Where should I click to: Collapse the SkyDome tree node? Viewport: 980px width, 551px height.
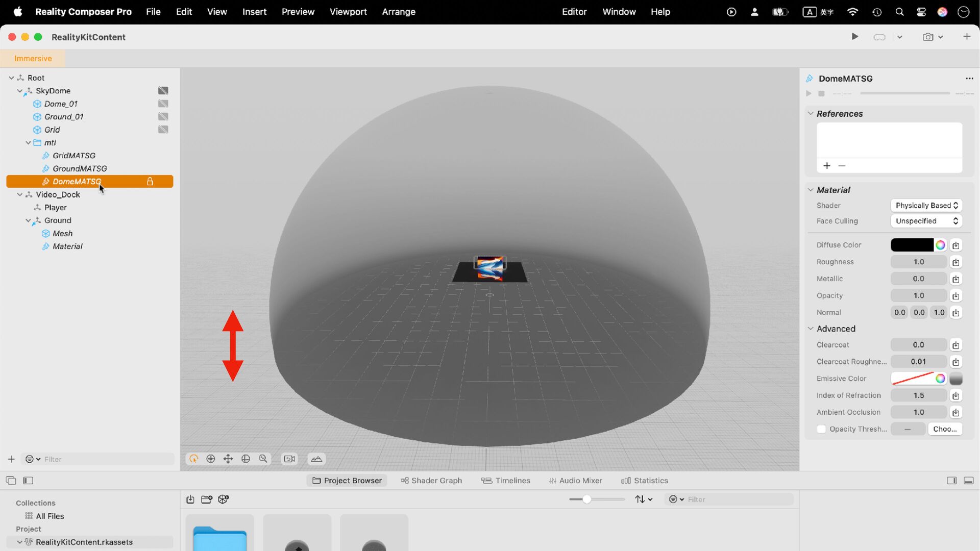pyautogui.click(x=19, y=91)
